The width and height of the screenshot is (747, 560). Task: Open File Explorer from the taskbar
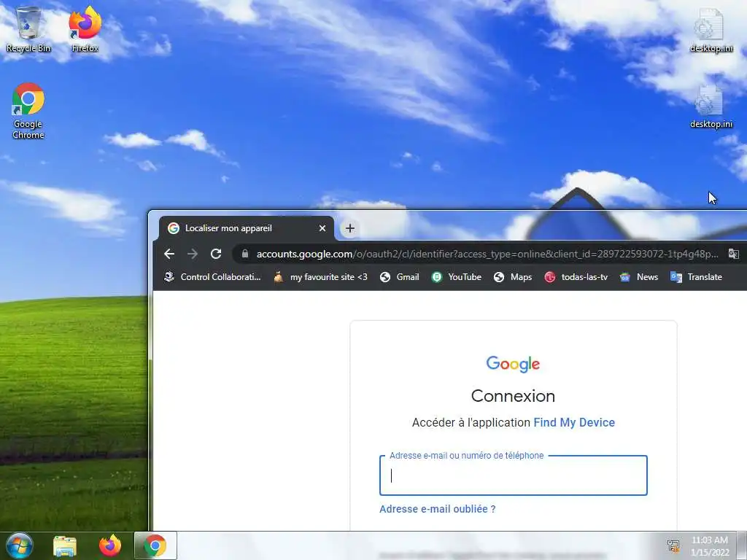(x=65, y=545)
